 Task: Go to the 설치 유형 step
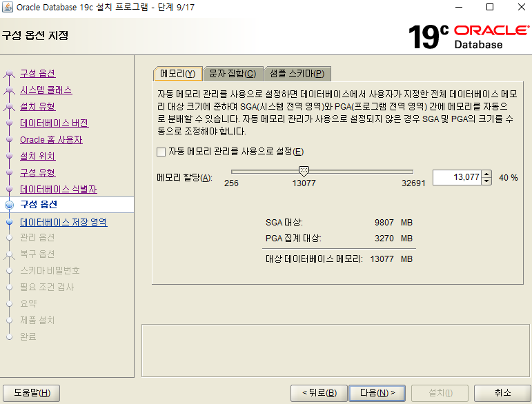(x=38, y=106)
